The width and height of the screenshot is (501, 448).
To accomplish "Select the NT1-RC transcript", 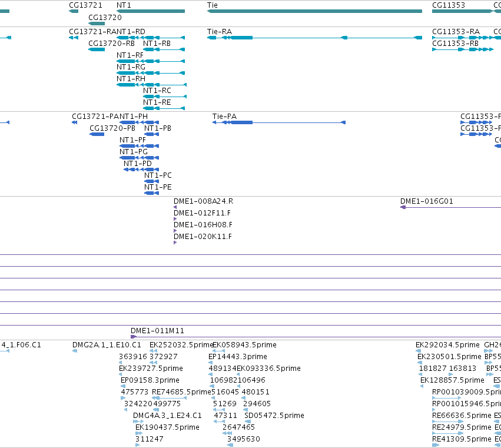I will pyautogui.click(x=165, y=97).
